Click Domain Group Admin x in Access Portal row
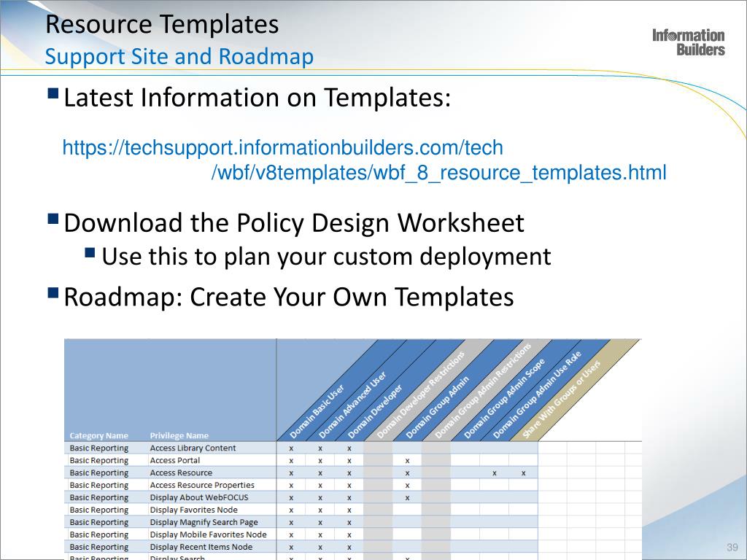The width and height of the screenshot is (747, 560). (407, 461)
